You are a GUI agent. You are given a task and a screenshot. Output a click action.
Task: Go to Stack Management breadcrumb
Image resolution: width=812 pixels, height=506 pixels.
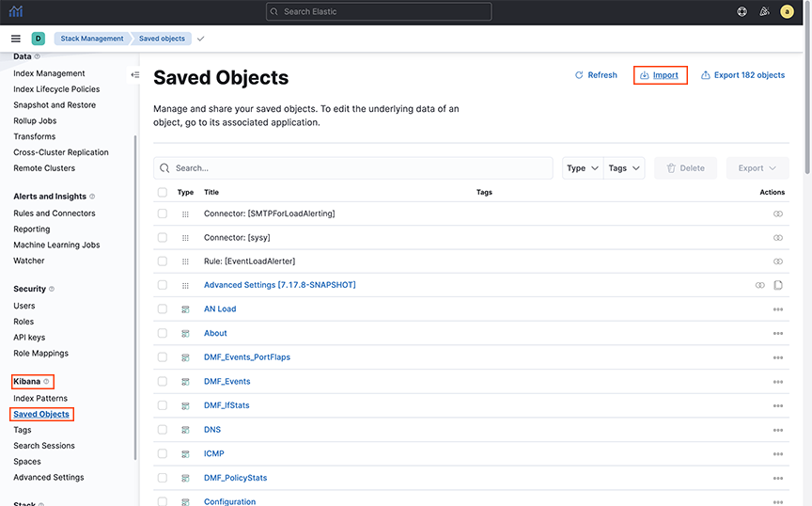tap(92, 39)
